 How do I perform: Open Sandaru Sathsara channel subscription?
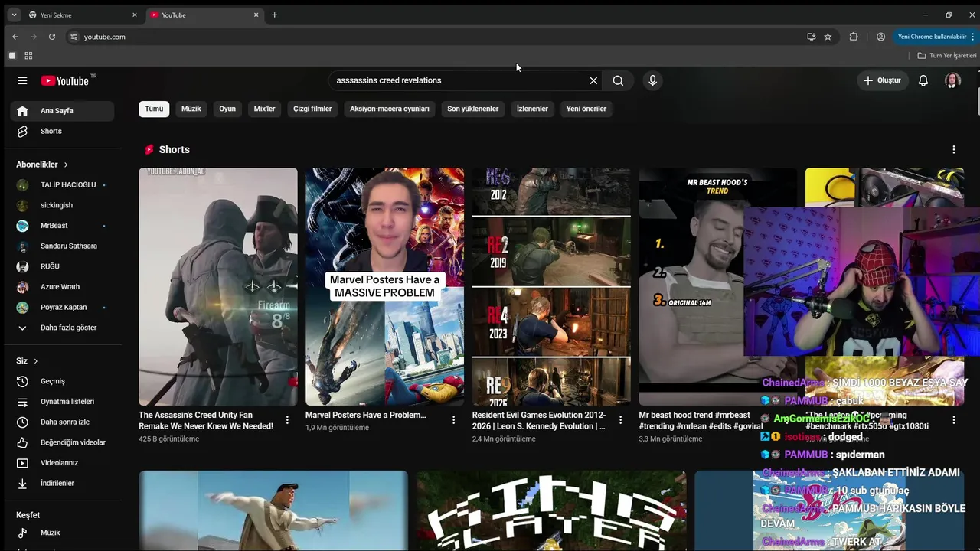click(62, 246)
